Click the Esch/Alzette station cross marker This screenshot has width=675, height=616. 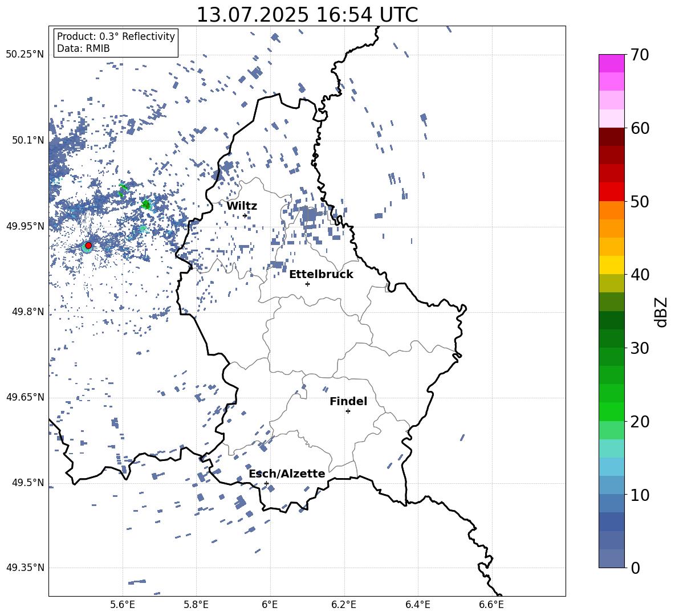coord(266,483)
